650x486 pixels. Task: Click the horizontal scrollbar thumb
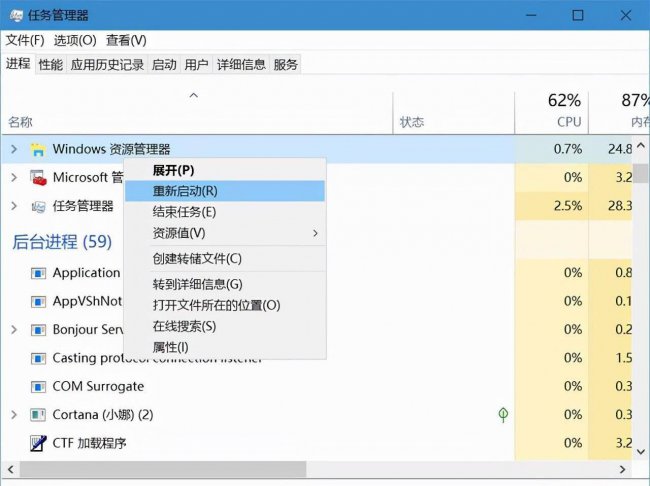coord(163,469)
